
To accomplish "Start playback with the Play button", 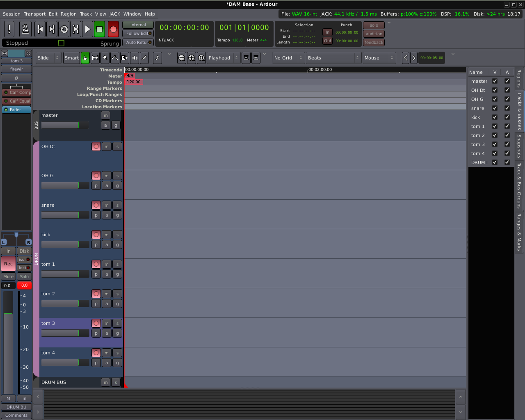I will point(87,29).
